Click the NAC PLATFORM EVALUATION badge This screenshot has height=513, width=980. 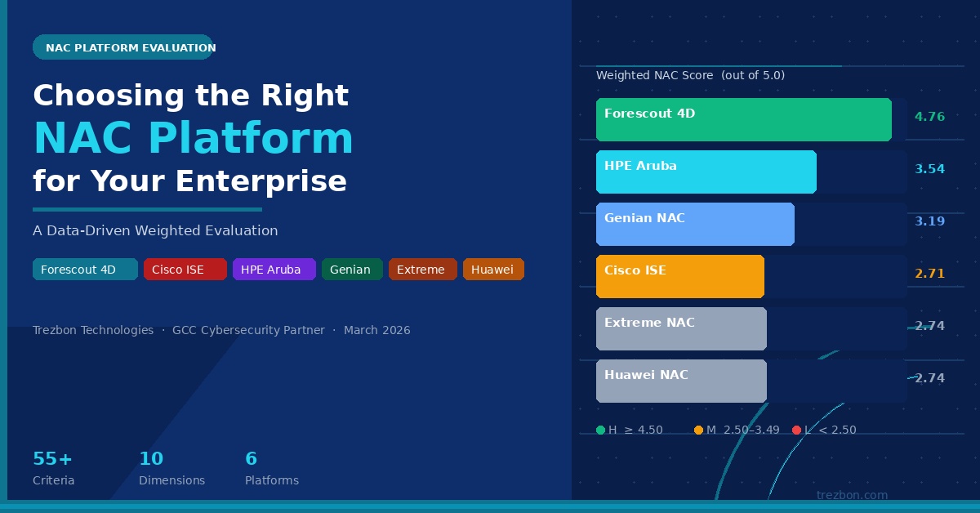(x=123, y=47)
